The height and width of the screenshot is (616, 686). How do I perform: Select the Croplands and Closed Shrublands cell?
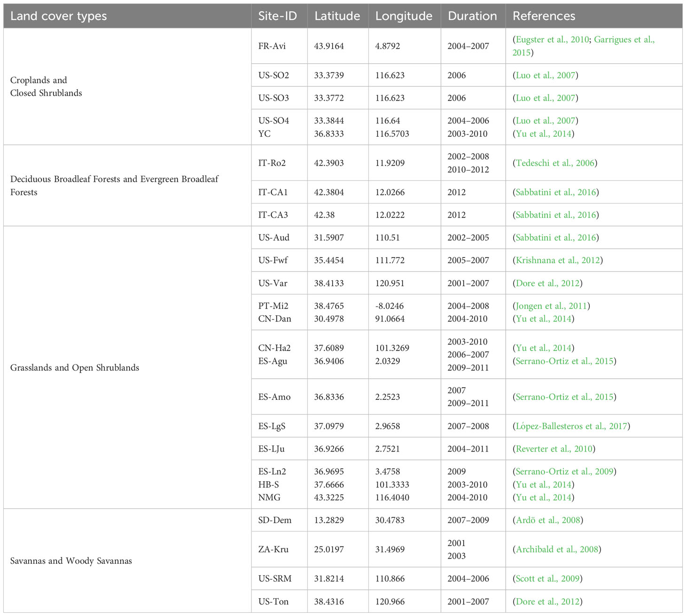(127, 86)
